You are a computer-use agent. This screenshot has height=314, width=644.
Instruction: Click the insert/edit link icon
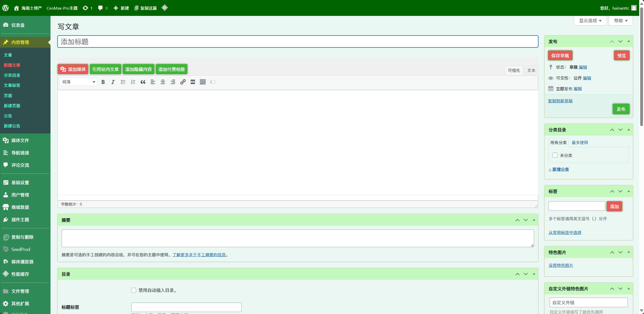[183, 82]
